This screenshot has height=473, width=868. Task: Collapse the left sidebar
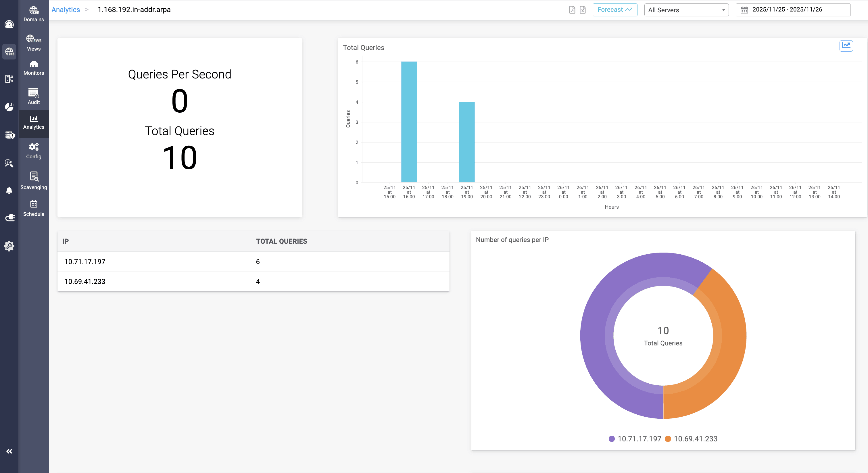tap(9, 451)
